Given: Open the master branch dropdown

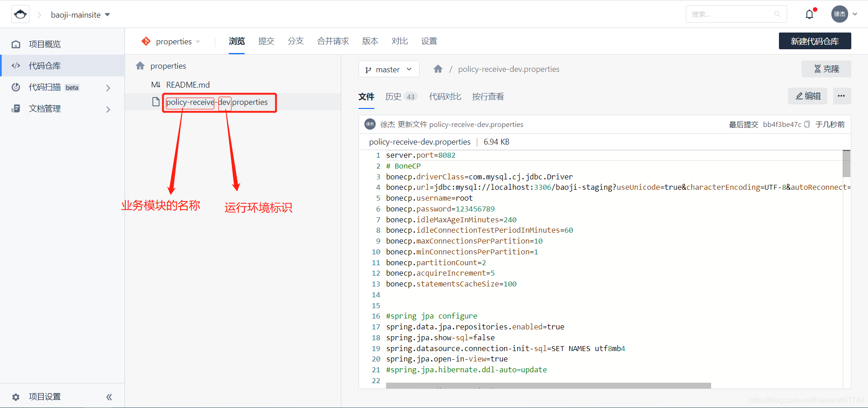Looking at the screenshot, I should tap(388, 69).
